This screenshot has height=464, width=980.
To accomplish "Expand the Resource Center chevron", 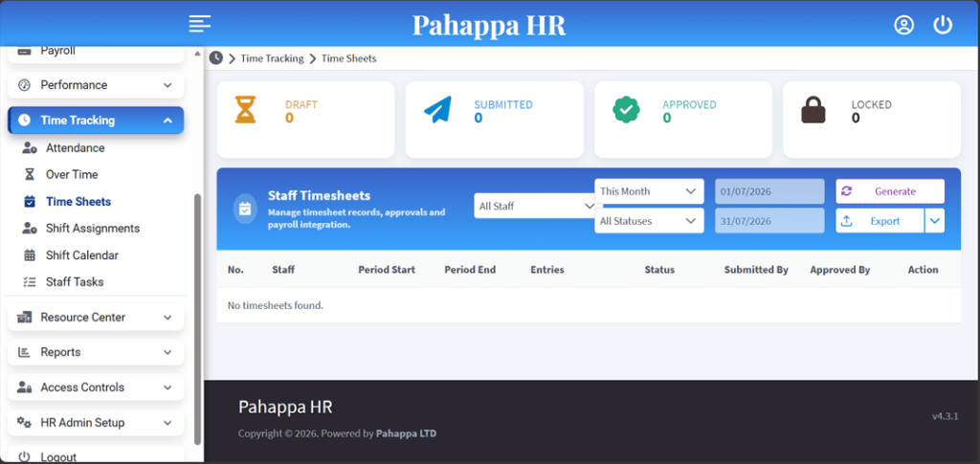I will 167,318.
